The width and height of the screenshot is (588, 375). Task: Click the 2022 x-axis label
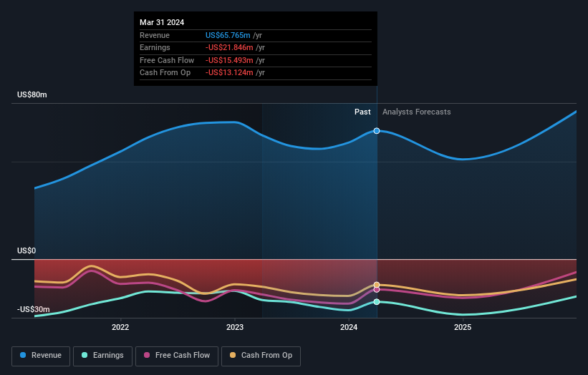click(x=120, y=328)
